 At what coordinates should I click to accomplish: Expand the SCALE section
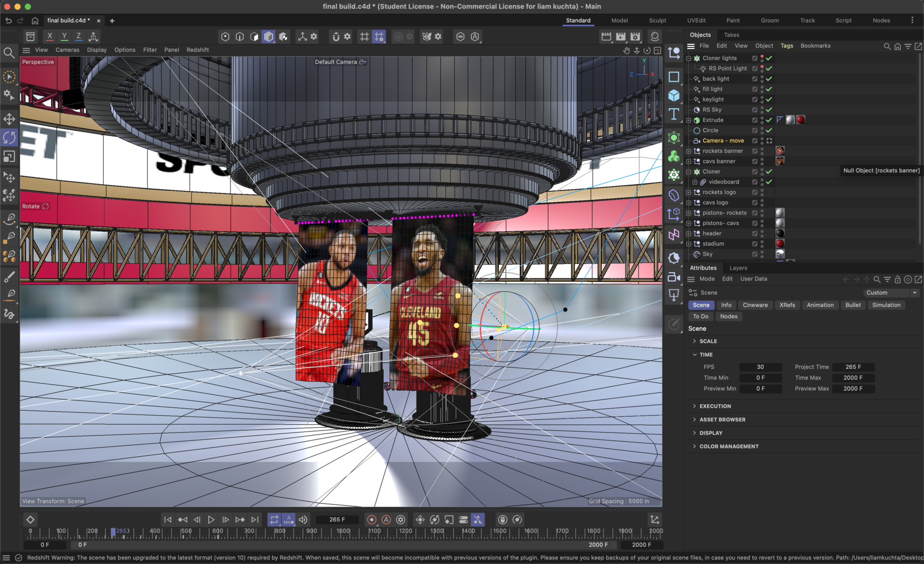(695, 341)
